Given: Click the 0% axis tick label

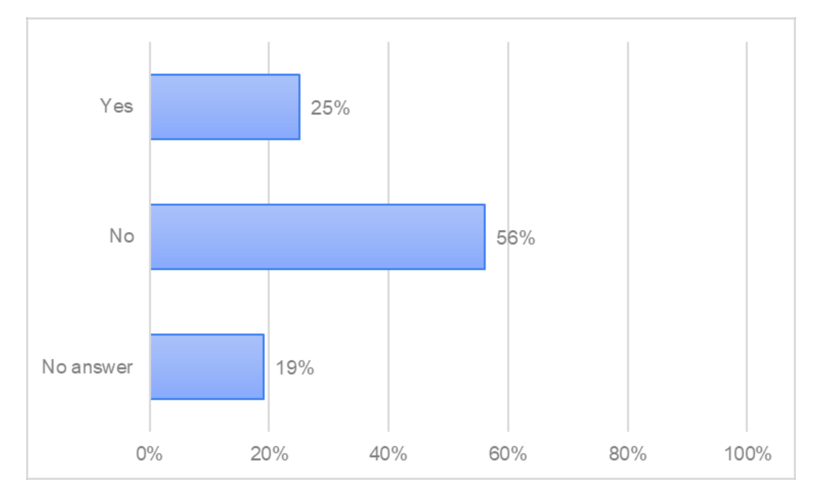Looking at the screenshot, I should click(x=149, y=454).
